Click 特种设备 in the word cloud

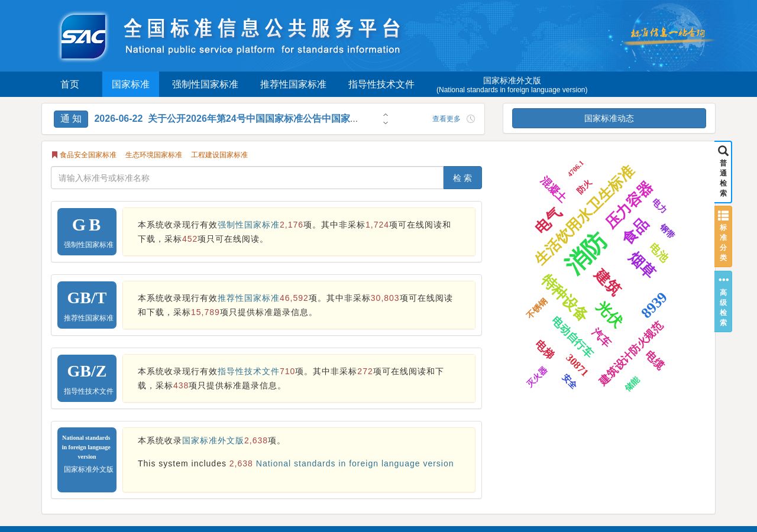click(x=564, y=297)
